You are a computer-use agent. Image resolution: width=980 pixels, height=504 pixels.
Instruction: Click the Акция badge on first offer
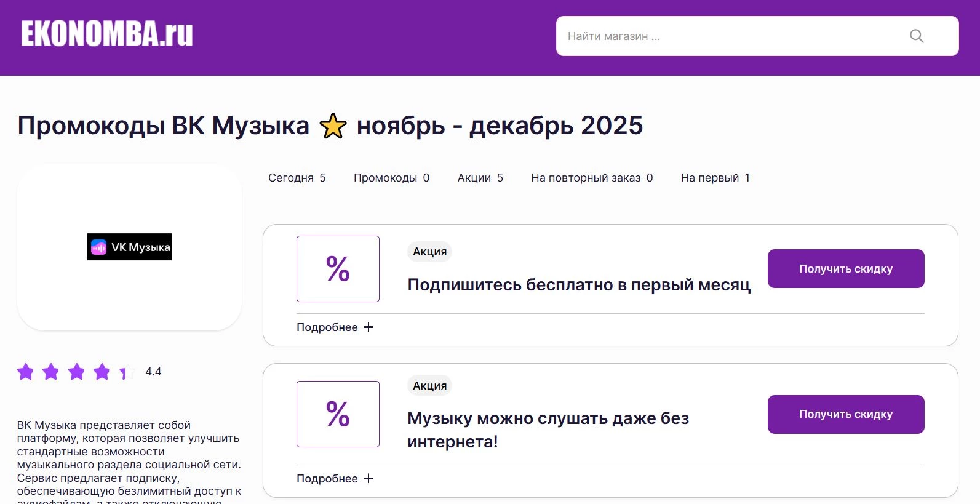pyautogui.click(x=429, y=252)
